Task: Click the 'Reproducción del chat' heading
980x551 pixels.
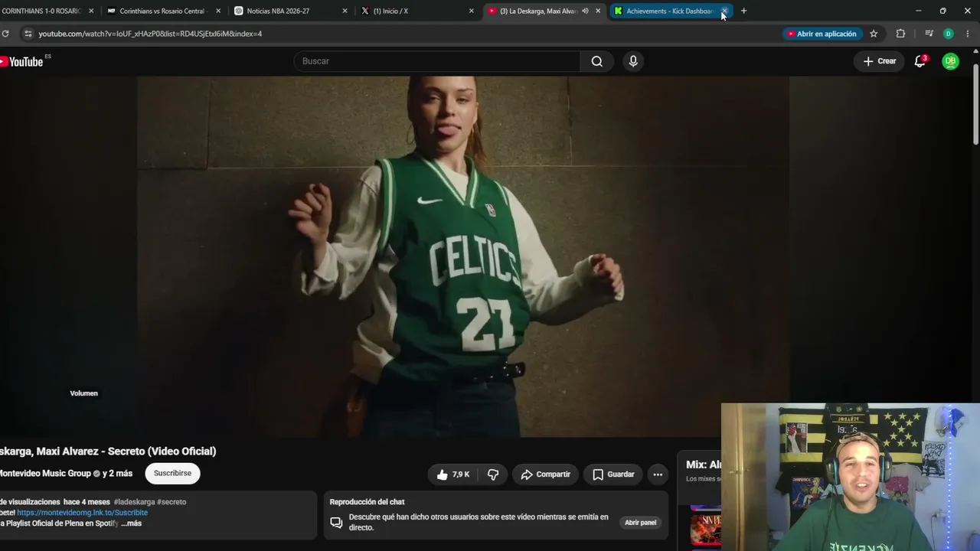Action: click(x=367, y=502)
